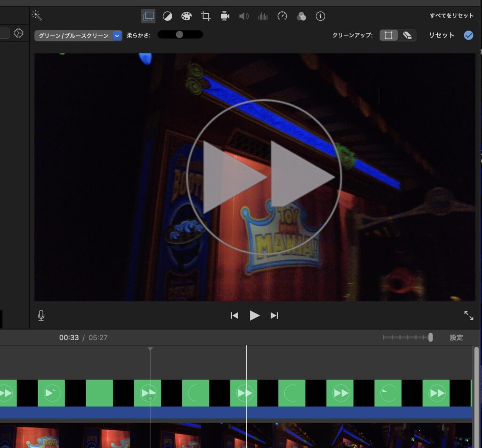Click すべてをリセット button

click(451, 16)
